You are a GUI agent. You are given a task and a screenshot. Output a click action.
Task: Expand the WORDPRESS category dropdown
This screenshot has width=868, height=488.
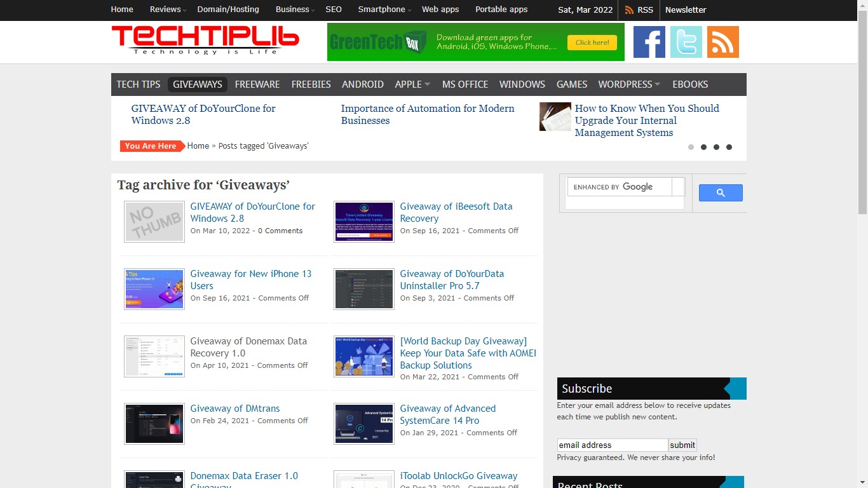coord(657,85)
